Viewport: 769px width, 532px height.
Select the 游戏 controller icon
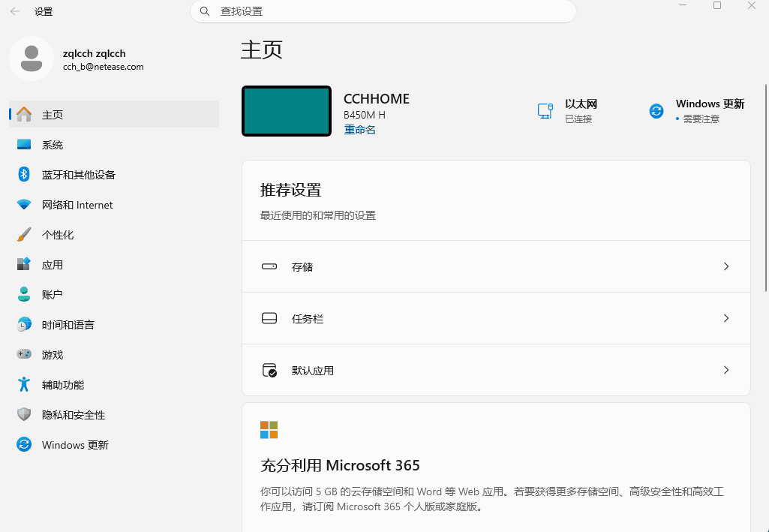[23, 354]
